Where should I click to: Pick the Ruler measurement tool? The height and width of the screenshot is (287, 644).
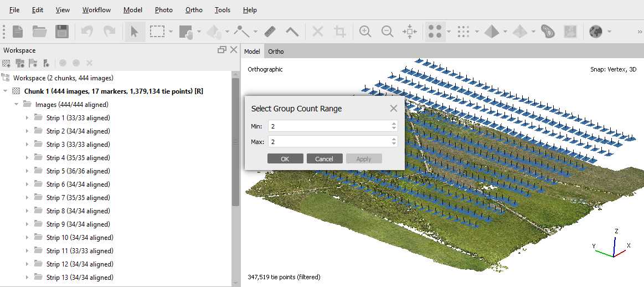[x=270, y=32]
